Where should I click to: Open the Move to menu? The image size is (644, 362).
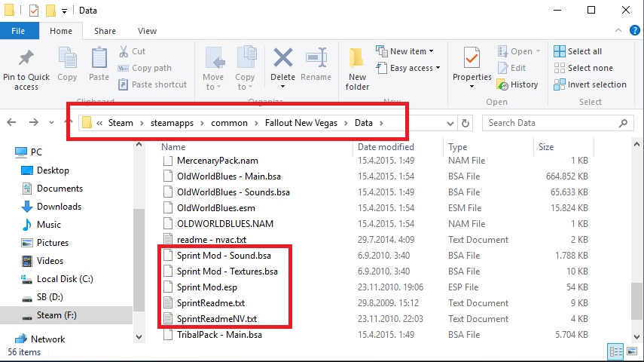213,69
